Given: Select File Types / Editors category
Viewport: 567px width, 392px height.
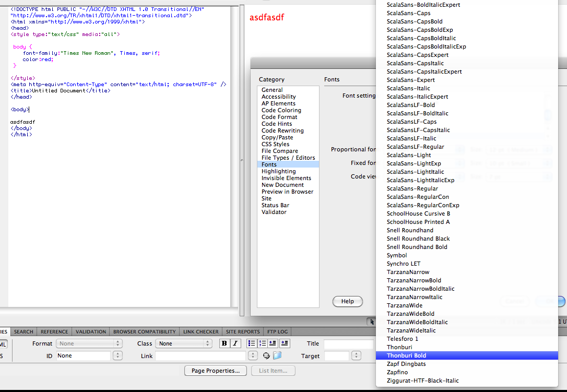Looking at the screenshot, I should [288, 158].
